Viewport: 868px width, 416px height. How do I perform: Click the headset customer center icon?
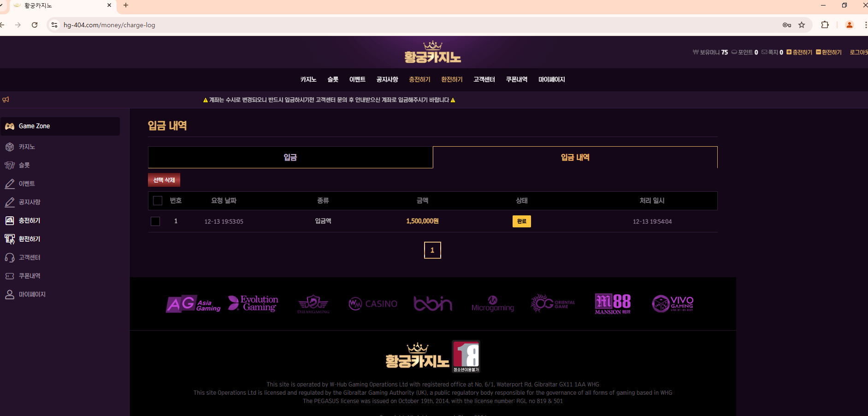10,257
